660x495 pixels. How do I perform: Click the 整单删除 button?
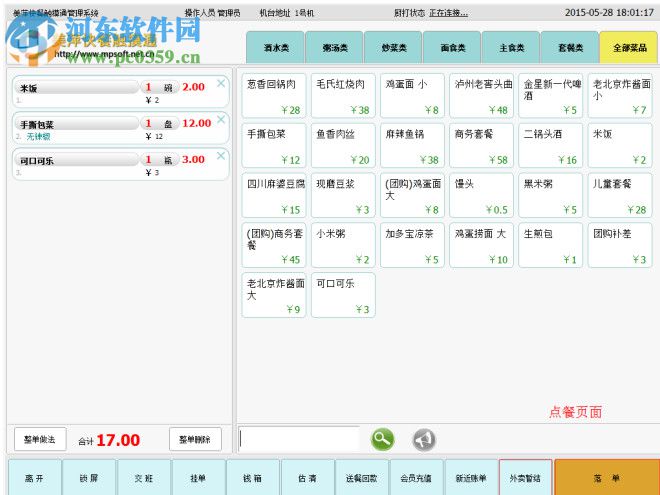click(195, 439)
